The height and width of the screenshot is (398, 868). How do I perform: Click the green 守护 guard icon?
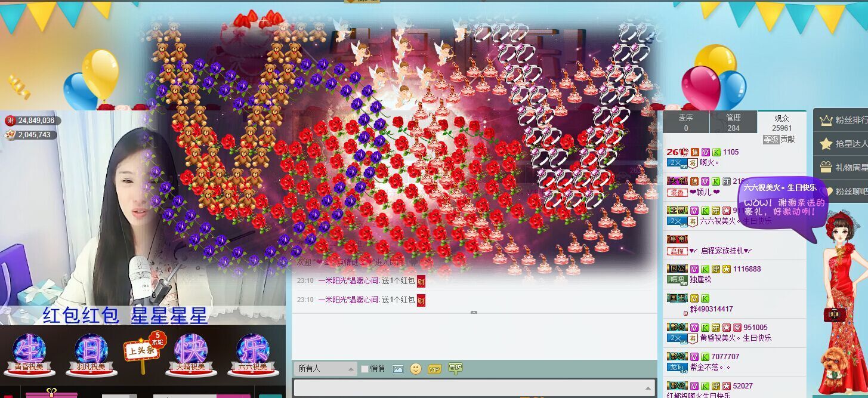(455, 368)
